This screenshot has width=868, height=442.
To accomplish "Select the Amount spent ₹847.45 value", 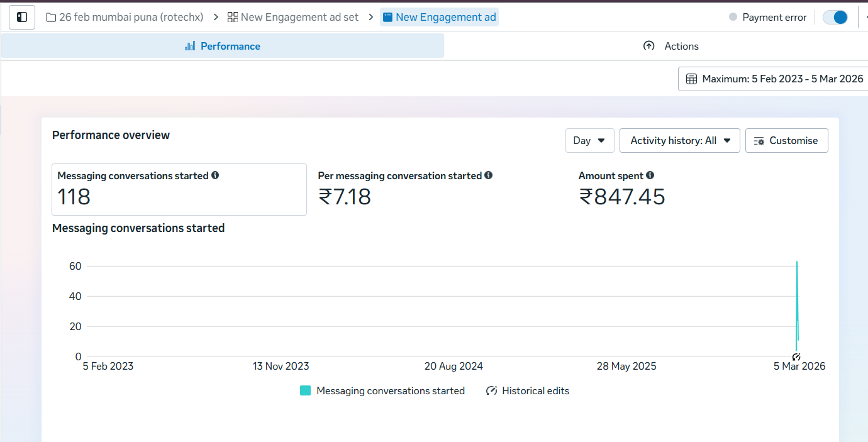I will tap(621, 197).
